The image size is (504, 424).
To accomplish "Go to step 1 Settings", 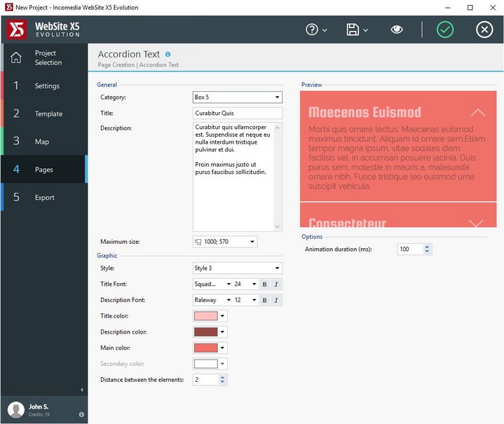I will coord(44,86).
